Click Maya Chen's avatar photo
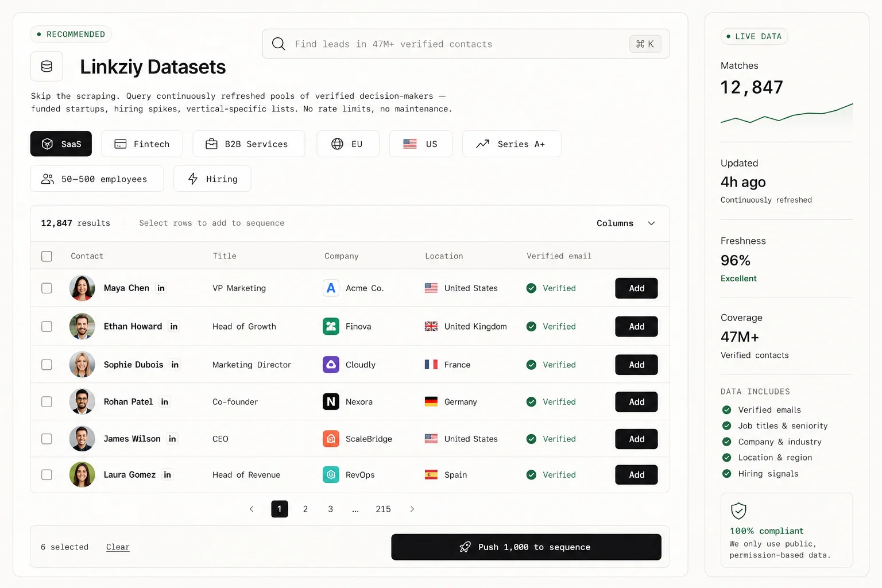882x588 pixels. pyautogui.click(x=82, y=288)
